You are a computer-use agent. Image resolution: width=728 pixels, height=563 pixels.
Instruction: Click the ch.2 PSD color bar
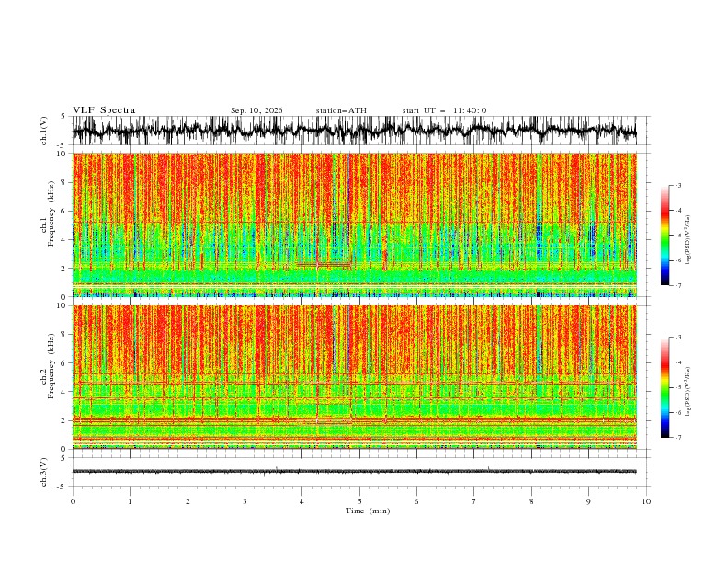[x=665, y=387]
